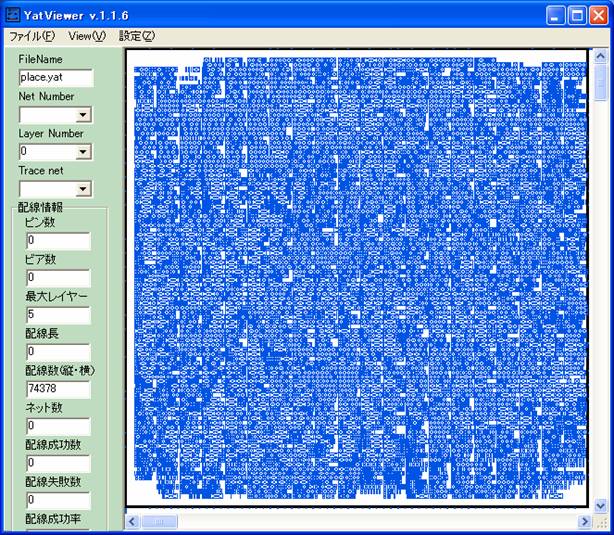Image resolution: width=614 pixels, height=535 pixels.
Task: Click the horizontal scrollbar right arrow
Action: point(585,522)
